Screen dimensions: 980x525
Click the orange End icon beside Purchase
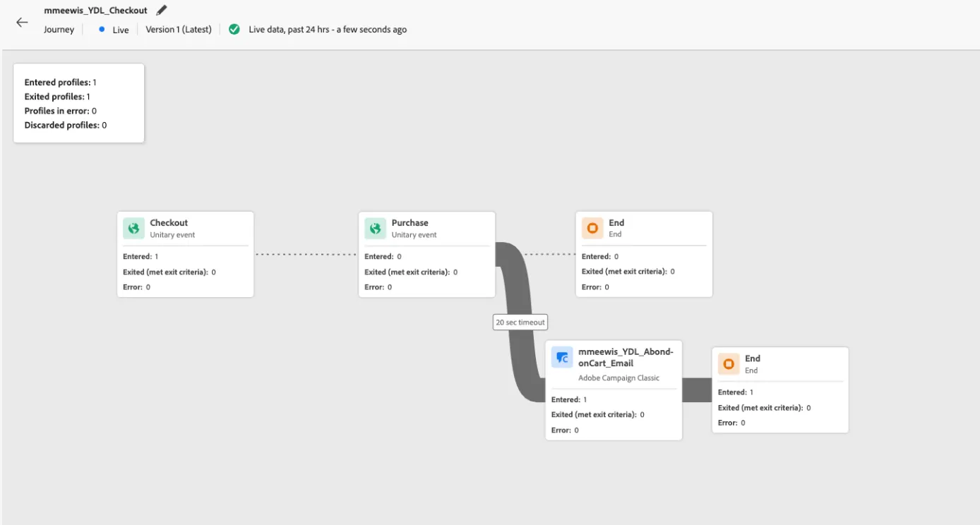coord(592,228)
